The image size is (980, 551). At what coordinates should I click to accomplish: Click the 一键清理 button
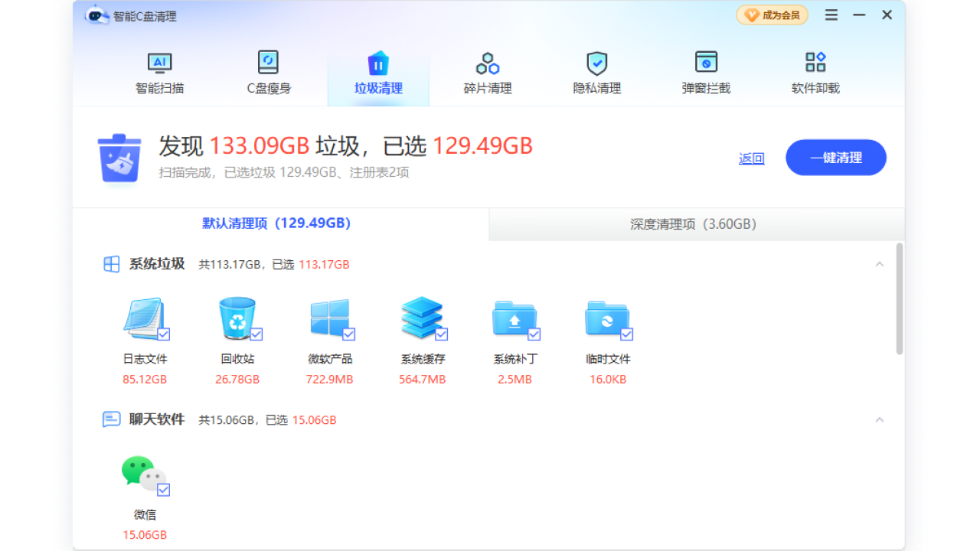pos(835,158)
